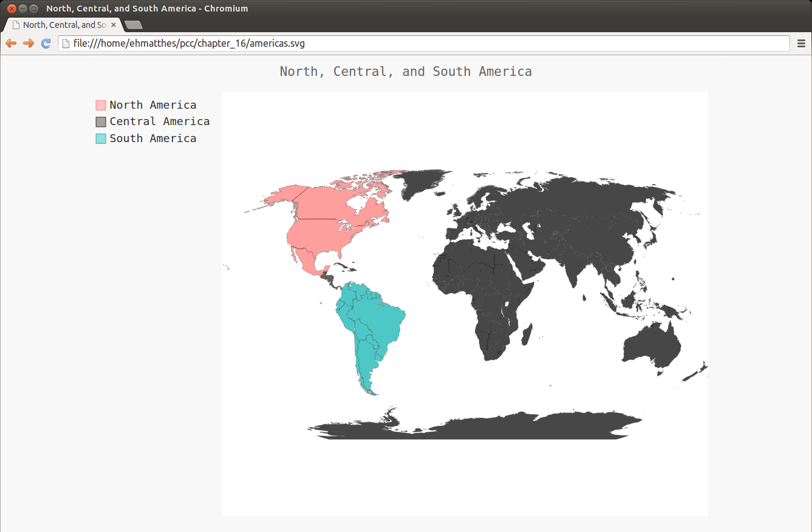This screenshot has height=532, width=812.
Task: Click Canada on the world map
Action: [340, 200]
